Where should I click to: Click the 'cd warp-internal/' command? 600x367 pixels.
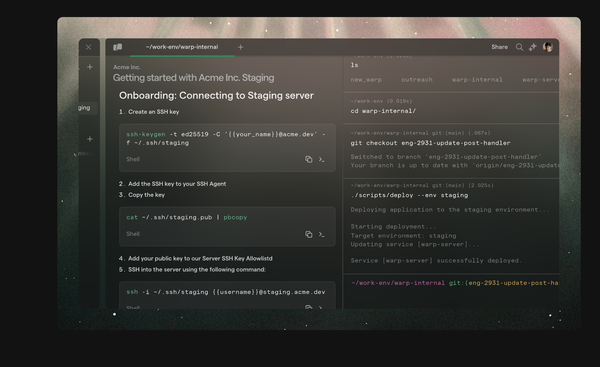pyautogui.click(x=383, y=111)
